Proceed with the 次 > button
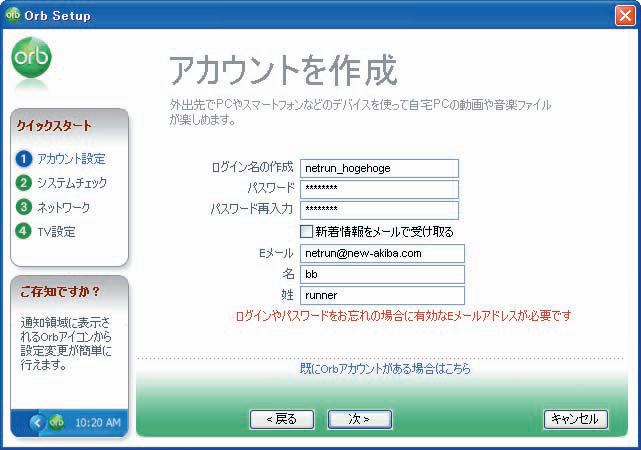The image size is (641, 450). coord(360,419)
